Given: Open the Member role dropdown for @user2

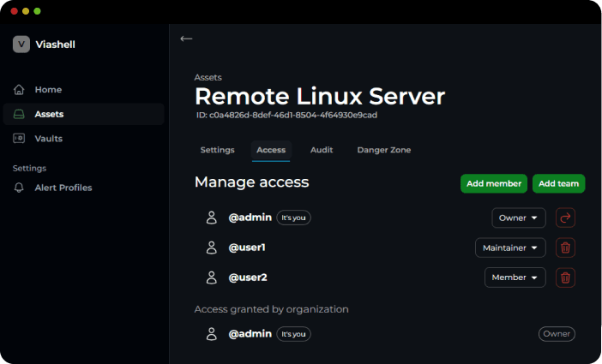Looking at the screenshot, I should coord(515,277).
